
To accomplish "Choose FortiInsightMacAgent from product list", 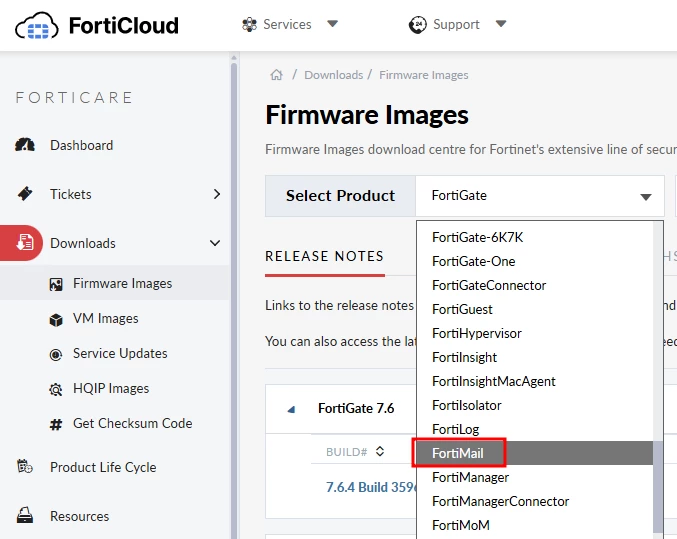I will [535, 381].
